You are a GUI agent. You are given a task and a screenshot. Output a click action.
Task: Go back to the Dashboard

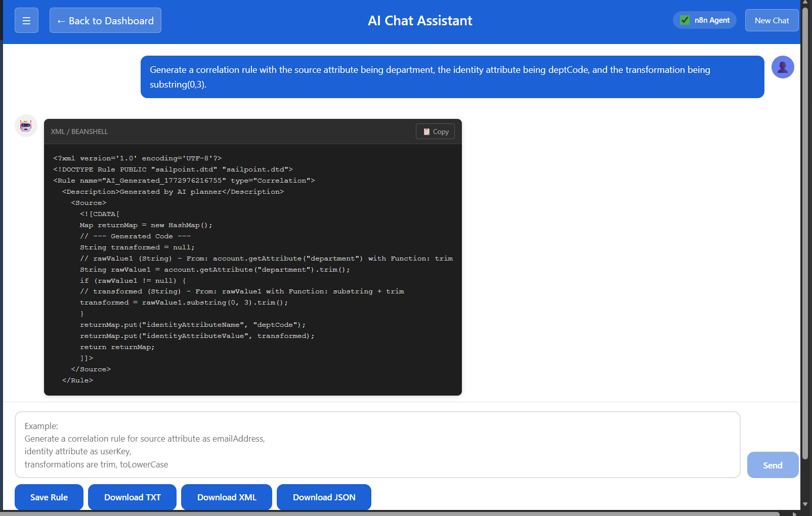pos(105,21)
